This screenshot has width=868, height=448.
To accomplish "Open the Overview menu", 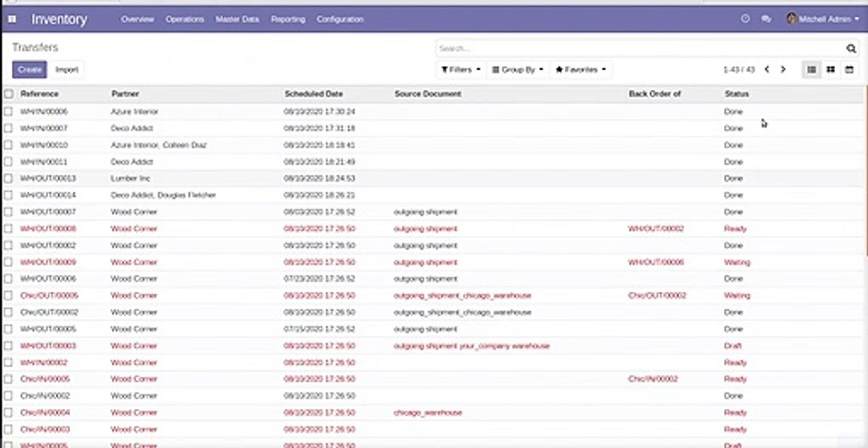I will coord(137,19).
